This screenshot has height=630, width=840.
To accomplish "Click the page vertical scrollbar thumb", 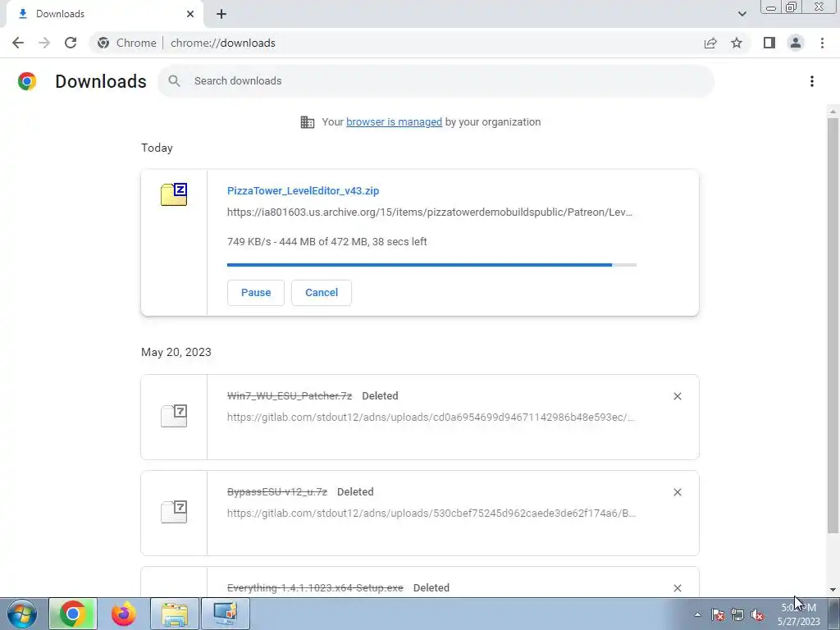I will click(x=833, y=326).
